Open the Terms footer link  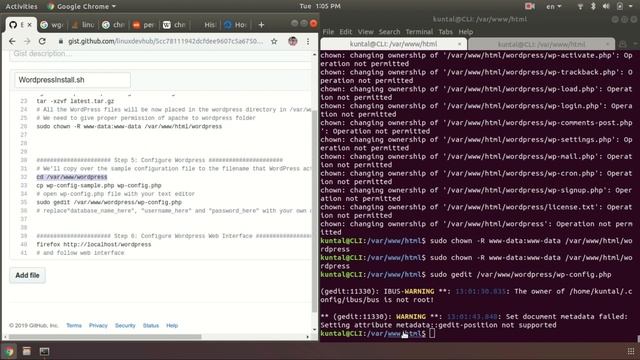pos(74,325)
